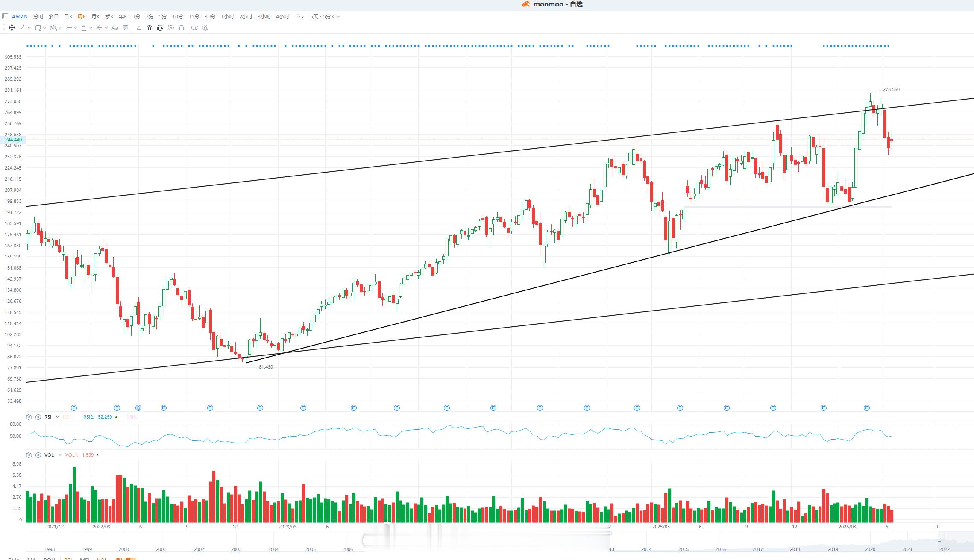This screenshot has width=974, height=560.
Task: Expand shape tool options arrow
Action: click(44, 28)
